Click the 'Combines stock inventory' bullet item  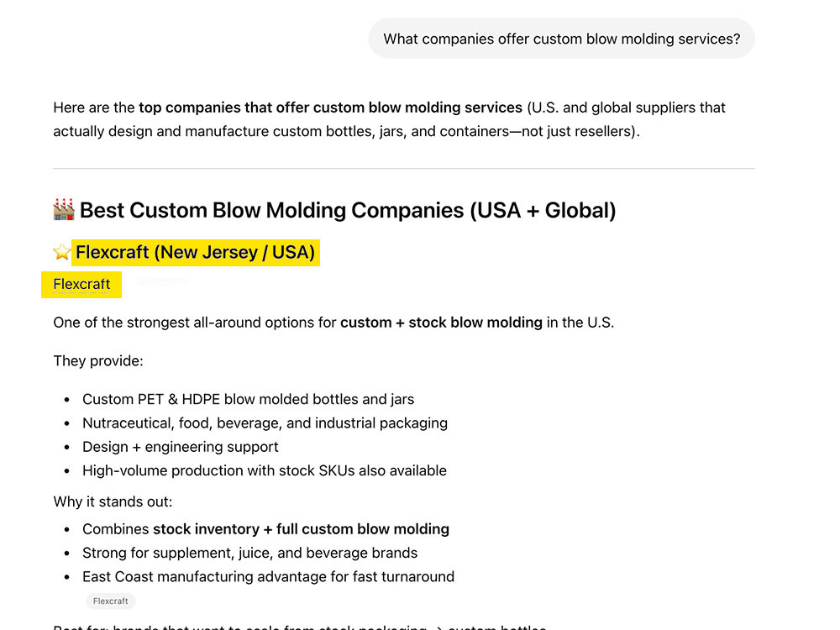pyautogui.click(x=265, y=529)
